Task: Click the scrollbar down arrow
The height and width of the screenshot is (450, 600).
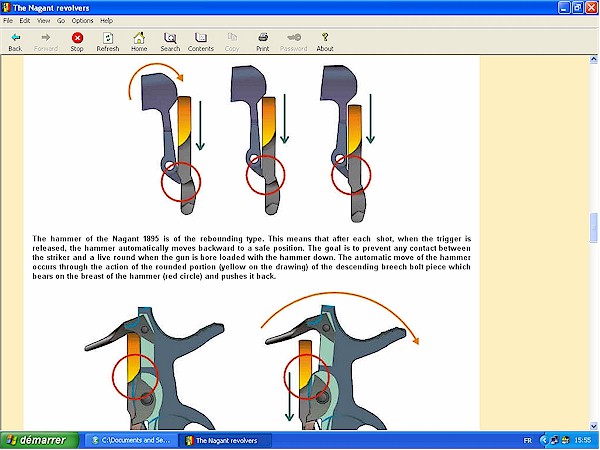Action: pyautogui.click(x=593, y=426)
